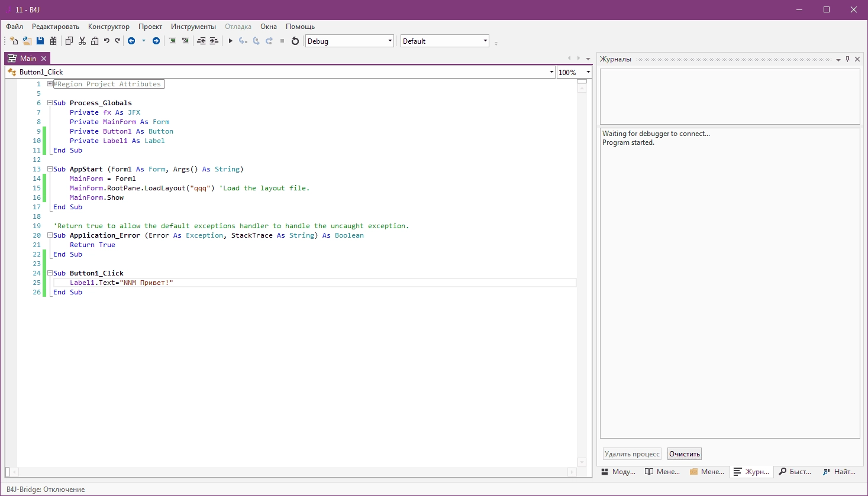
Task: Click the line Private Label1 As Label
Action: (x=117, y=141)
